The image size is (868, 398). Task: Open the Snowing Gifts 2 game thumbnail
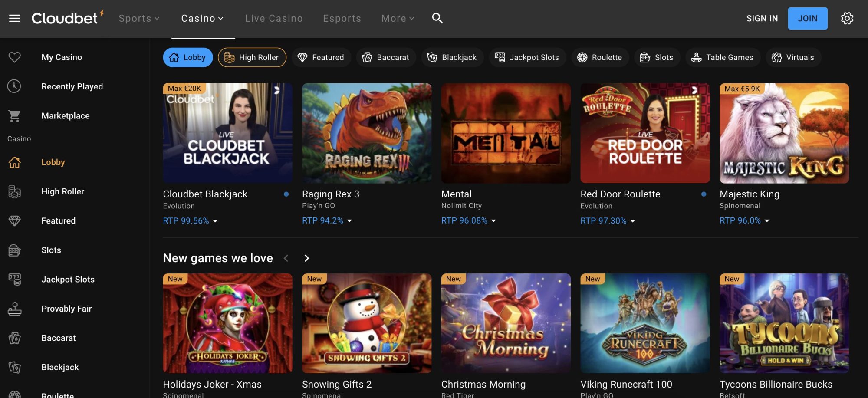click(x=366, y=323)
